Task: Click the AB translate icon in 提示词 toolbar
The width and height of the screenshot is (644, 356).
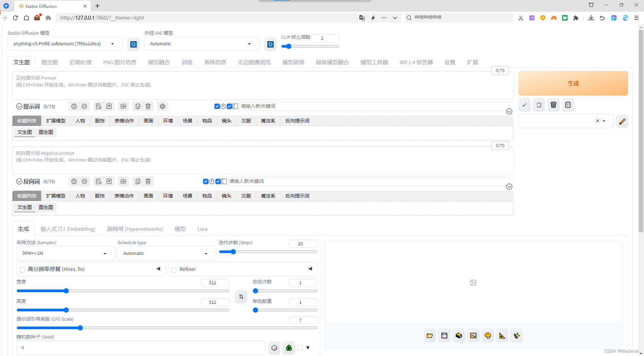Action: (123, 106)
